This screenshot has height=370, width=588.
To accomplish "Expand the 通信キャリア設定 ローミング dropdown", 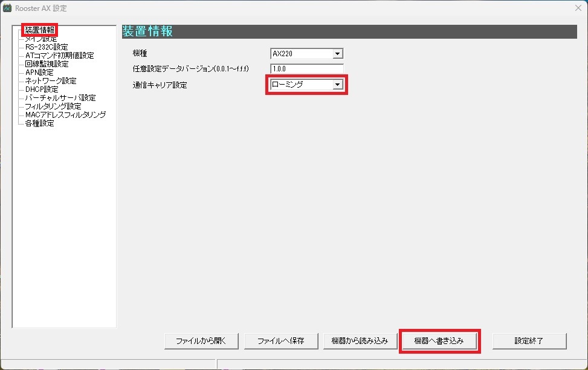I will (337, 85).
